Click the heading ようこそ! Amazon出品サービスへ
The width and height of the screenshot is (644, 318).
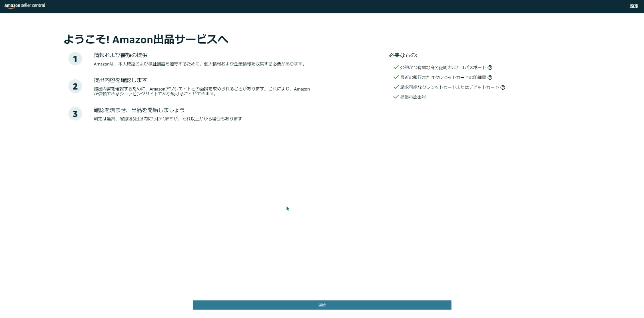pyautogui.click(x=146, y=39)
